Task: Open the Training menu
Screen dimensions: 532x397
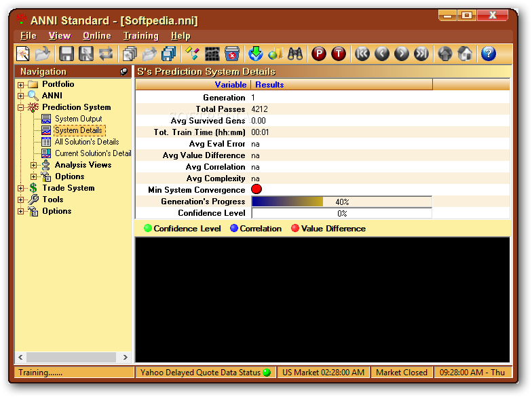Action: click(141, 35)
